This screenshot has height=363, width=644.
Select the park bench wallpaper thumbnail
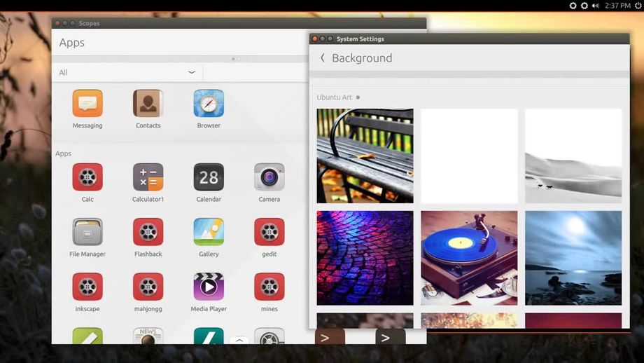pos(365,156)
